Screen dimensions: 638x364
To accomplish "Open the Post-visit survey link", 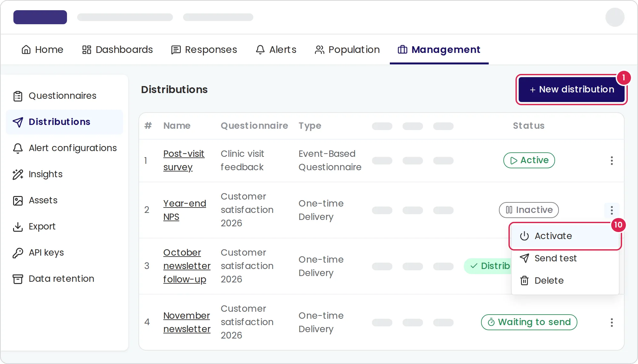I will point(184,160).
